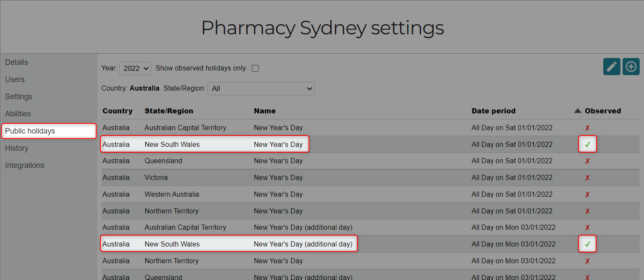Toggle observed for Northern Territory Mon 03/01/2022
Viewport: 644px width, 280px height.
point(587,261)
